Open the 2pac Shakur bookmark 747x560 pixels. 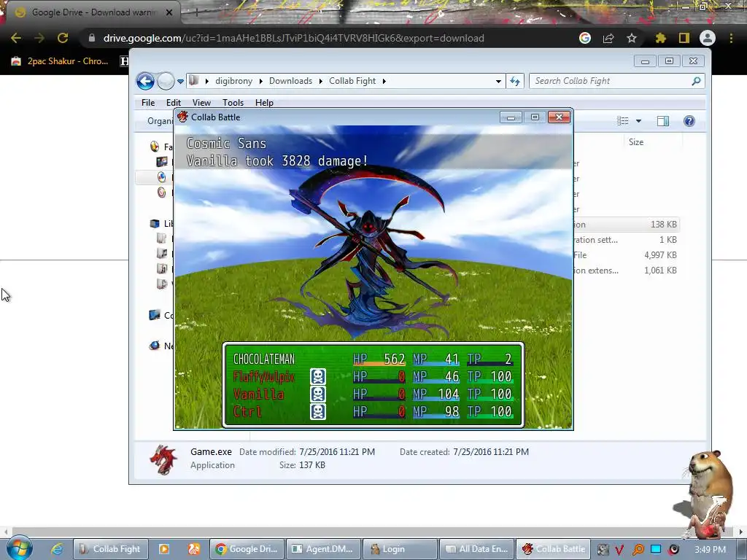tap(61, 61)
